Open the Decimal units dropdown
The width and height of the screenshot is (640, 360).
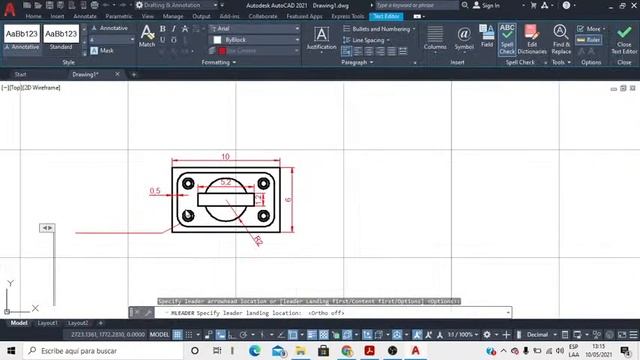[x=541, y=335]
